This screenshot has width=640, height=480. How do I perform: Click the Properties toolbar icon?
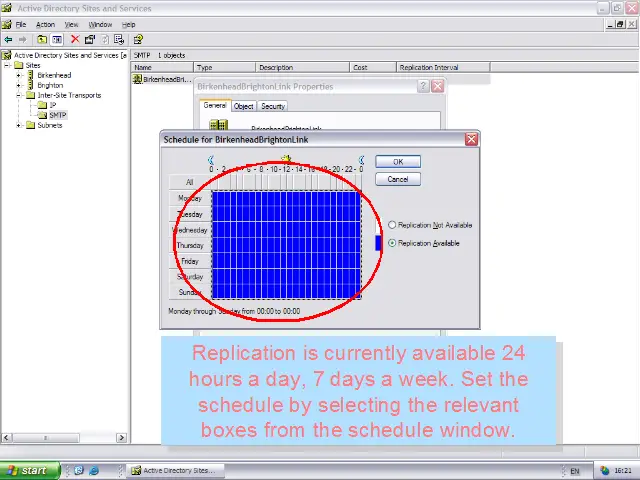90,39
